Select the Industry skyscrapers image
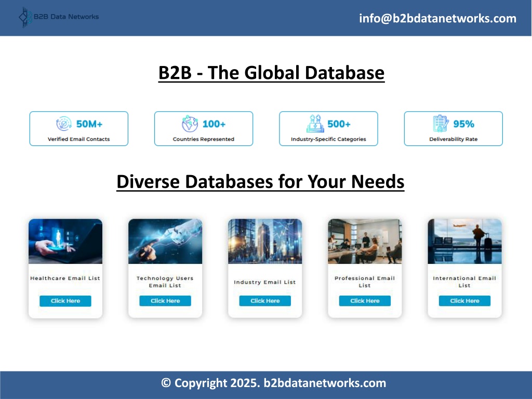 [265, 241]
